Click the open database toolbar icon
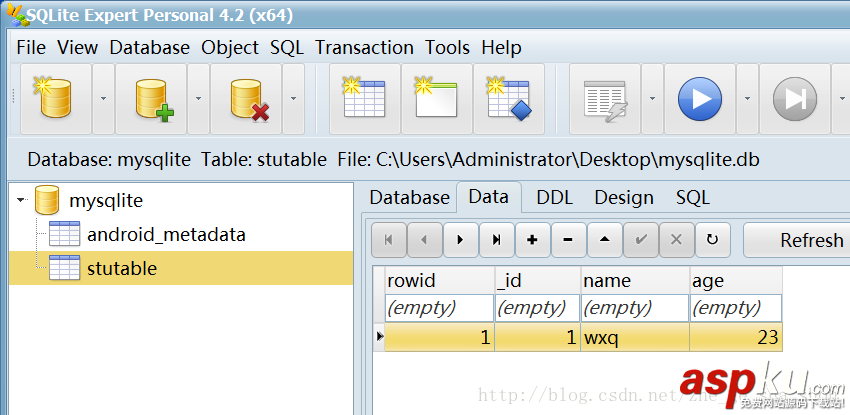Image resolution: width=850 pixels, height=415 pixels. (55, 98)
